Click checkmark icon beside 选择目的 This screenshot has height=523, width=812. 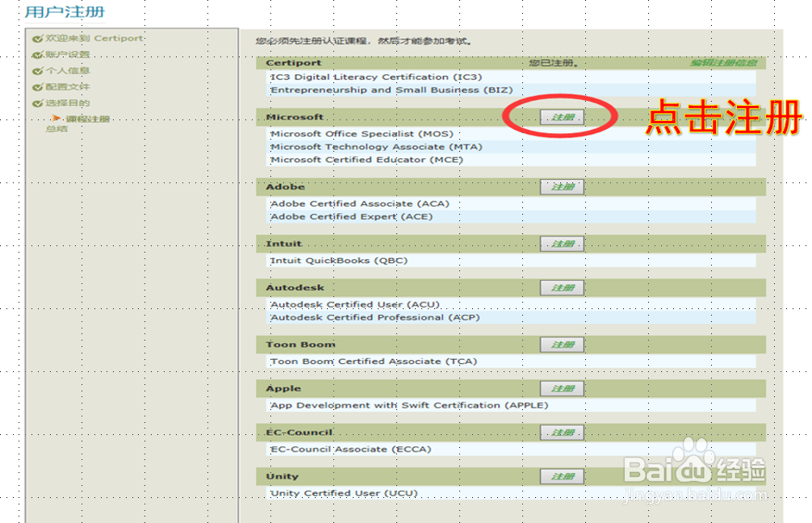click(x=38, y=103)
